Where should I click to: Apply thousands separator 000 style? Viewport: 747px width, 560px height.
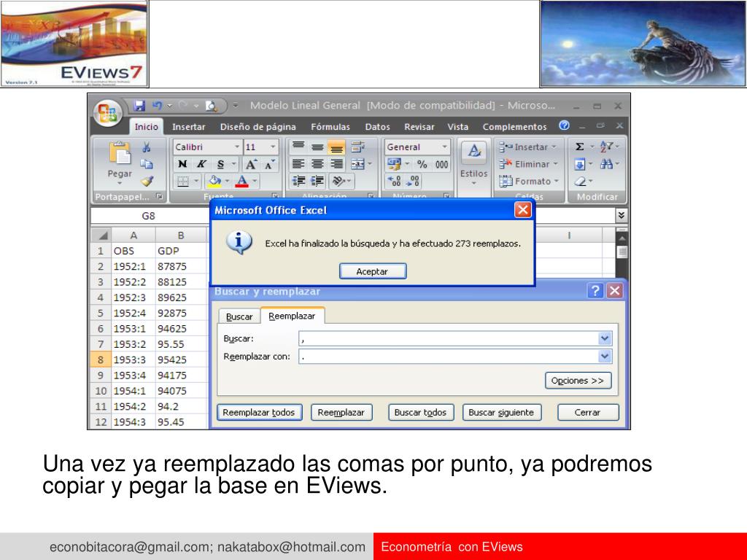click(x=441, y=164)
